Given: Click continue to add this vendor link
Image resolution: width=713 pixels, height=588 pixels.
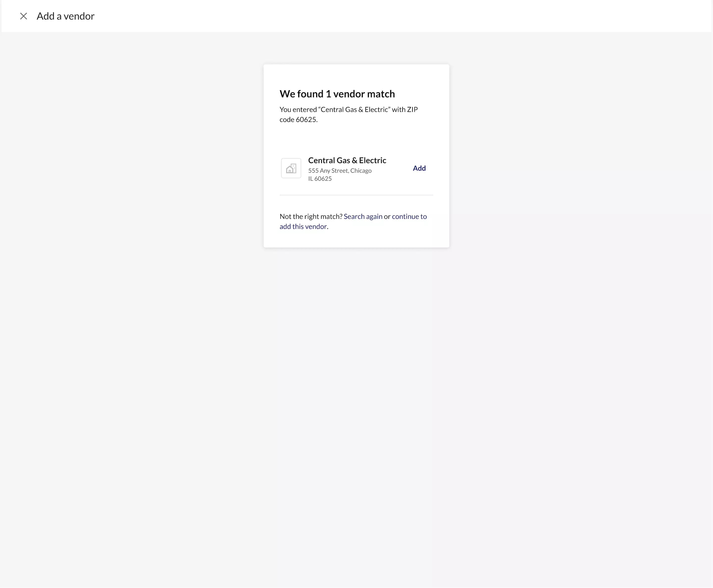Looking at the screenshot, I should point(353,222).
